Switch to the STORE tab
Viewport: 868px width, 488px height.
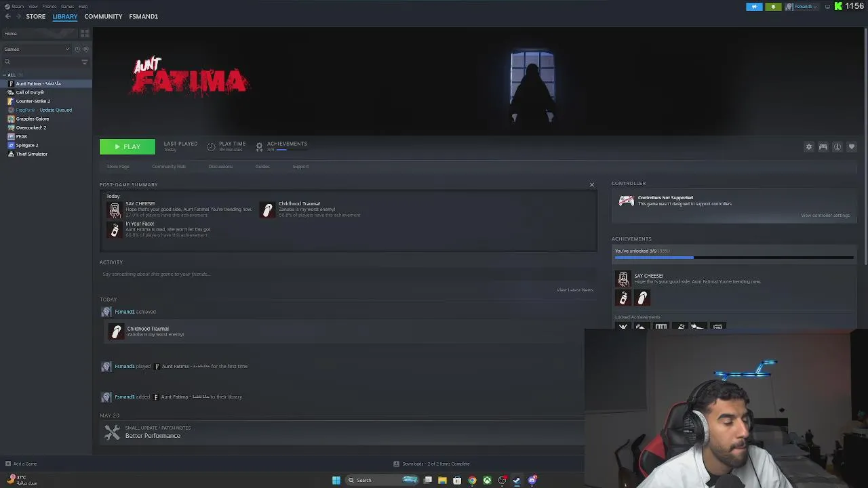click(36, 16)
